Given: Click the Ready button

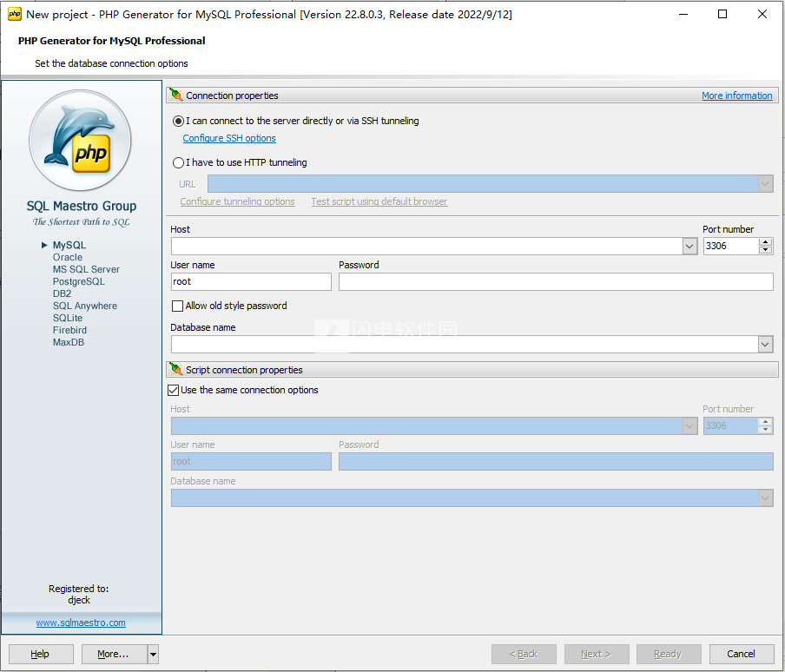Looking at the screenshot, I should pyautogui.click(x=669, y=654).
